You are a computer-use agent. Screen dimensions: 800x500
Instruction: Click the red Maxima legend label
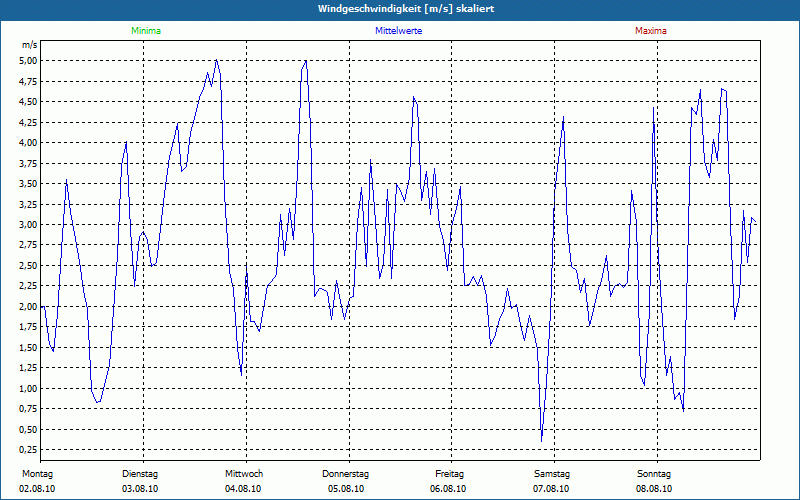click(x=651, y=31)
